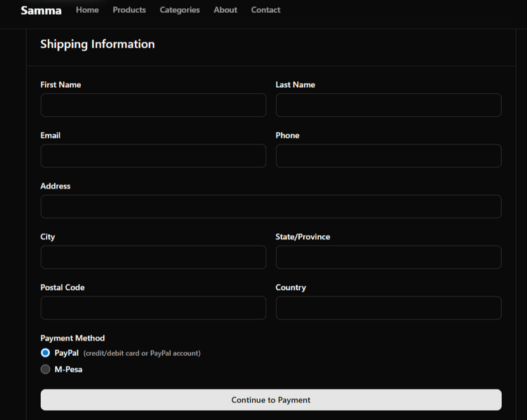This screenshot has width=527, height=420.
Task: Click the Postal Code field
Action: (153, 308)
